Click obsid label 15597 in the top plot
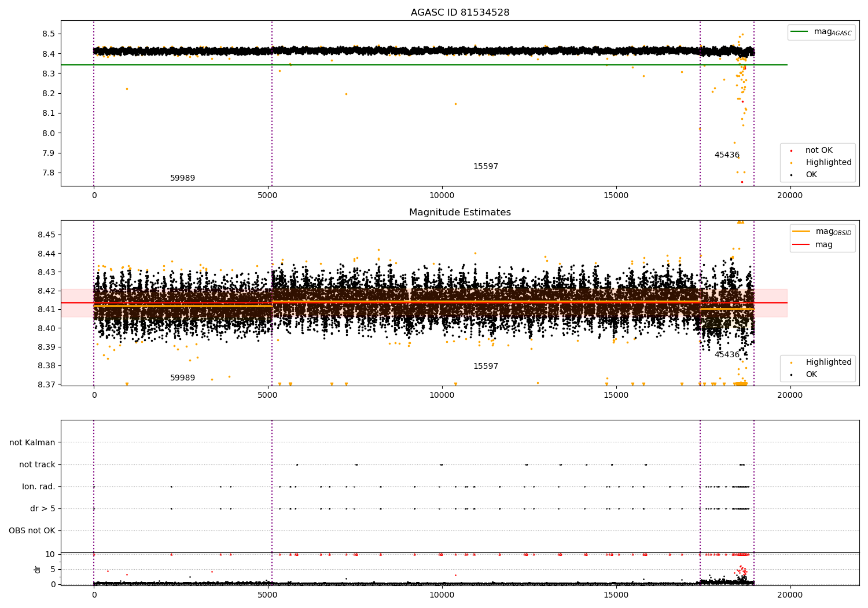Screen dimensions: 868x608 pyautogui.click(x=486, y=167)
